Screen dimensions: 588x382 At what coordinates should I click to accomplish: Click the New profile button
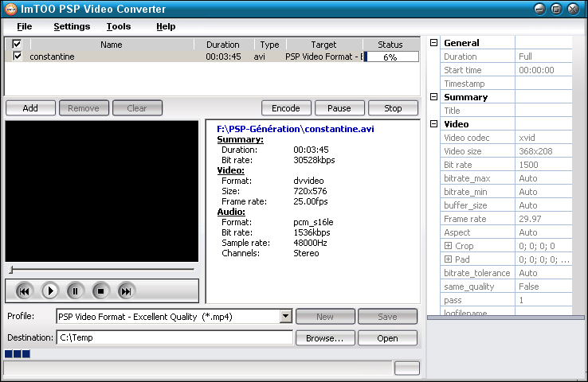(x=325, y=317)
